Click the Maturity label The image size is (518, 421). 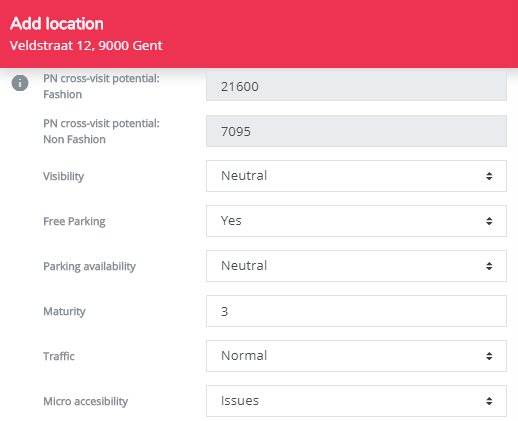[64, 311]
